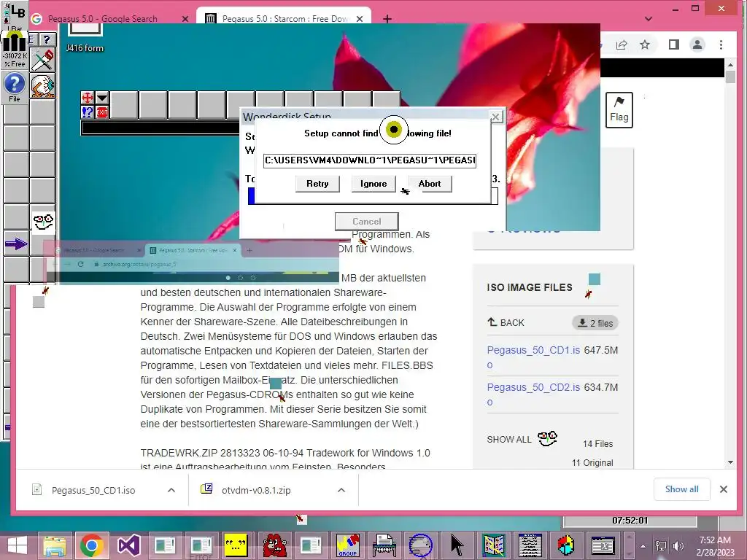Open options chevron for Pegasus_50_CD1.iso download
Screen dimensions: 747x560
(171, 490)
